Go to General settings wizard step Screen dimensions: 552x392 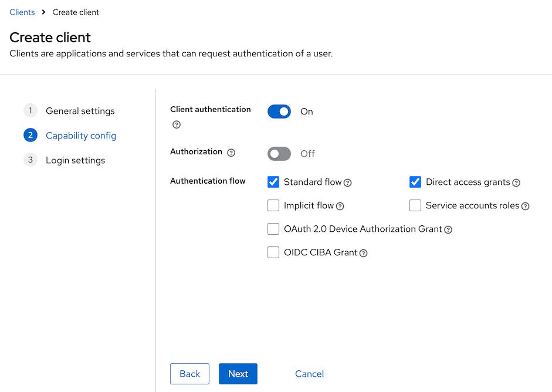point(80,111)
